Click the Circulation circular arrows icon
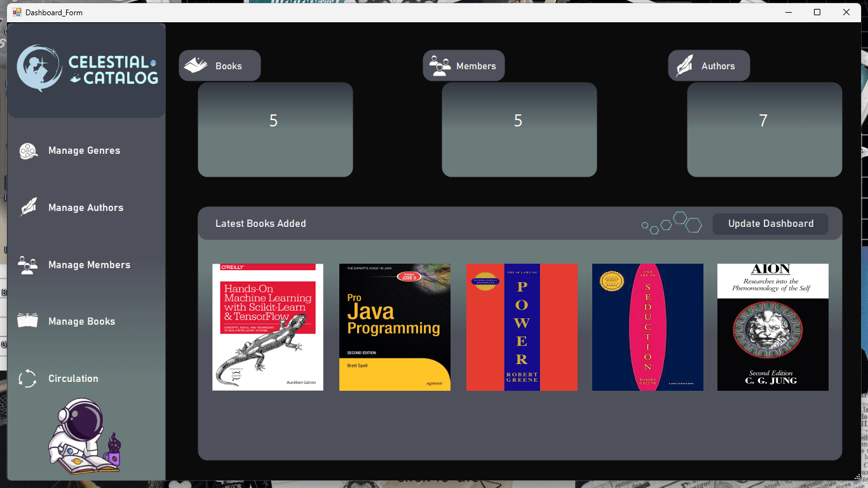 pos(27,379)
